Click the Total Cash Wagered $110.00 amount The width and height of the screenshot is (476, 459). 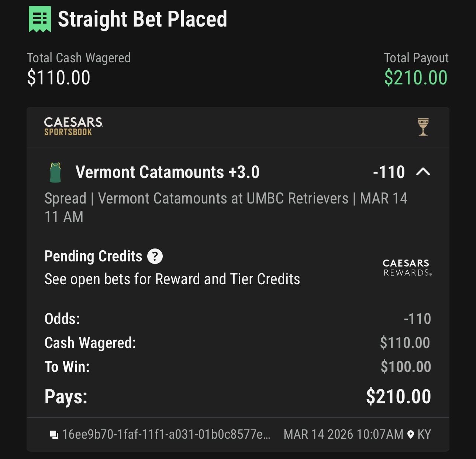tap(59, 78)
